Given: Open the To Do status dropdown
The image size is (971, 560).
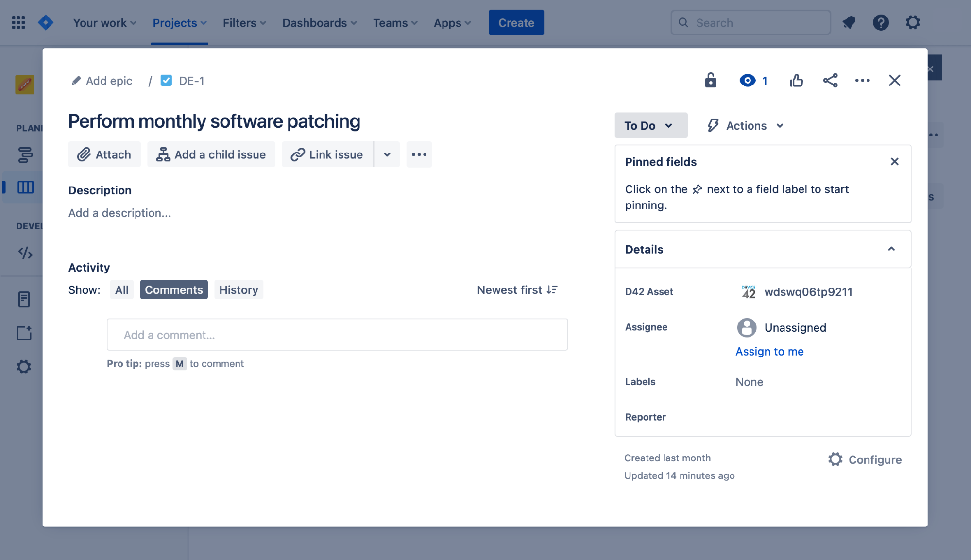Looking at the screenshot, I should [650, 125].
